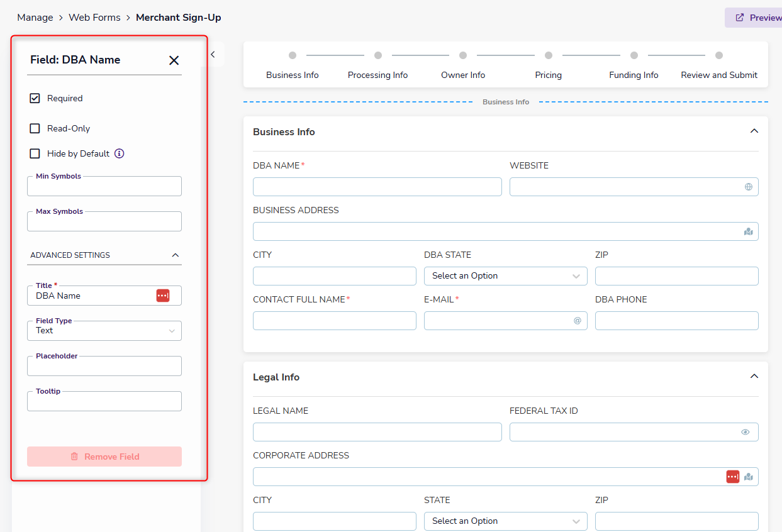The image size is (782, 532).
Task: Click the 'Legal Info' section heading
Action: [276, 377]
